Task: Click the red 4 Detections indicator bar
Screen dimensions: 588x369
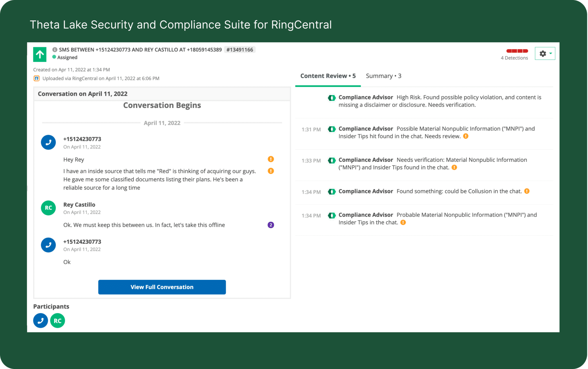Action: [517, 51]
